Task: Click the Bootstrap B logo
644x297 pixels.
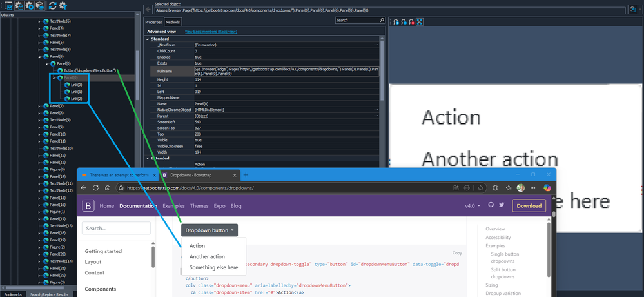Action: [88, 206]
